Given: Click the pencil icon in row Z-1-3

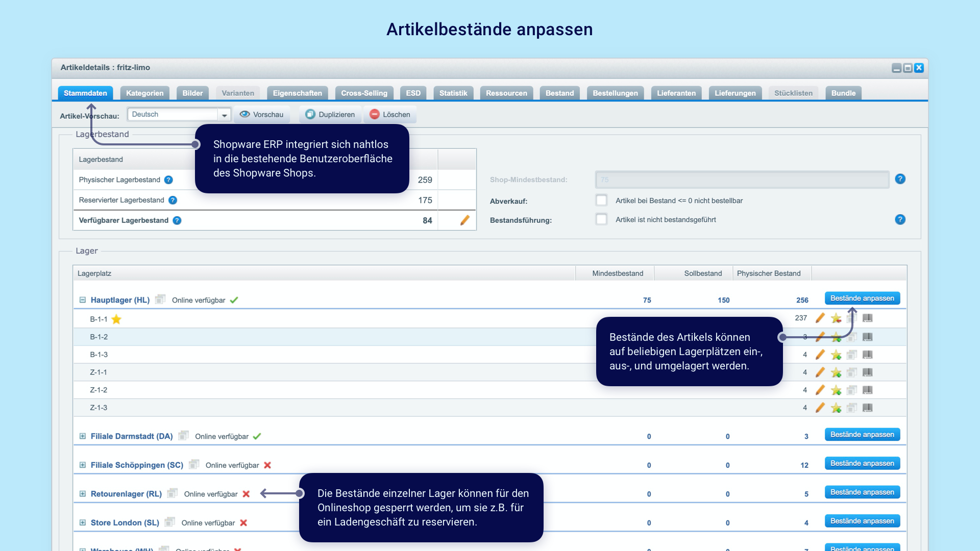Looking at the screenshot, I should (820, 408).
